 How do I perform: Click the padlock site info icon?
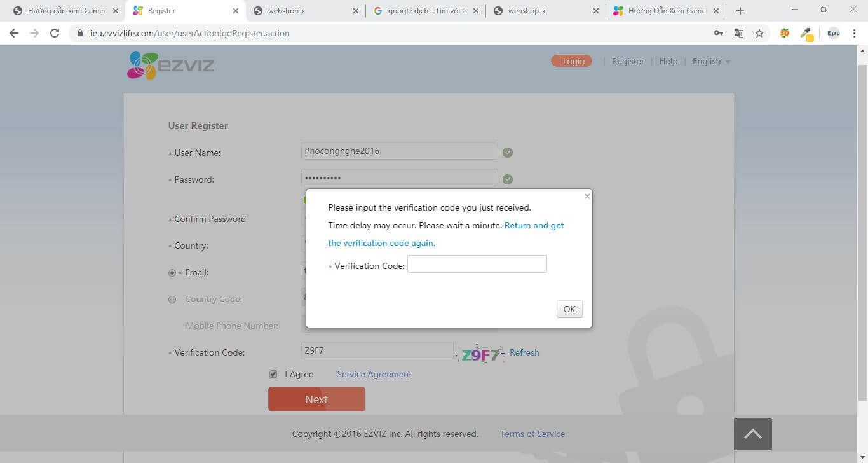tap(79, 33)
